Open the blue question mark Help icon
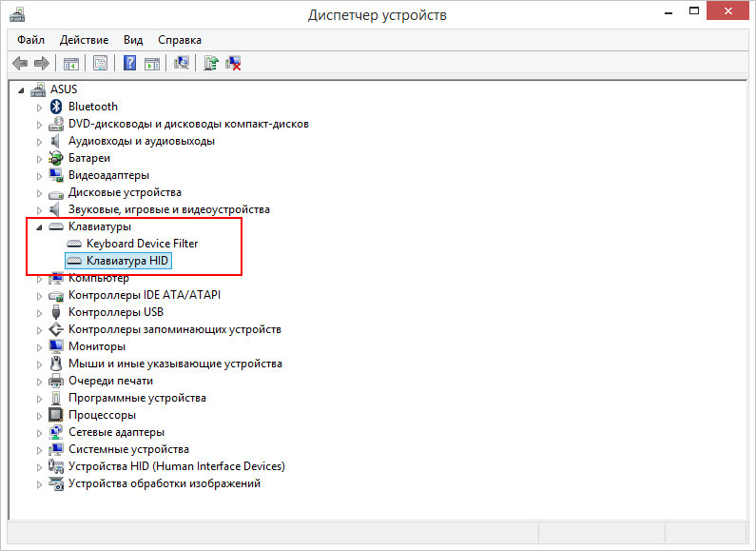The width and height of the screenshot is (756, 551). click(x=129, y=63)
